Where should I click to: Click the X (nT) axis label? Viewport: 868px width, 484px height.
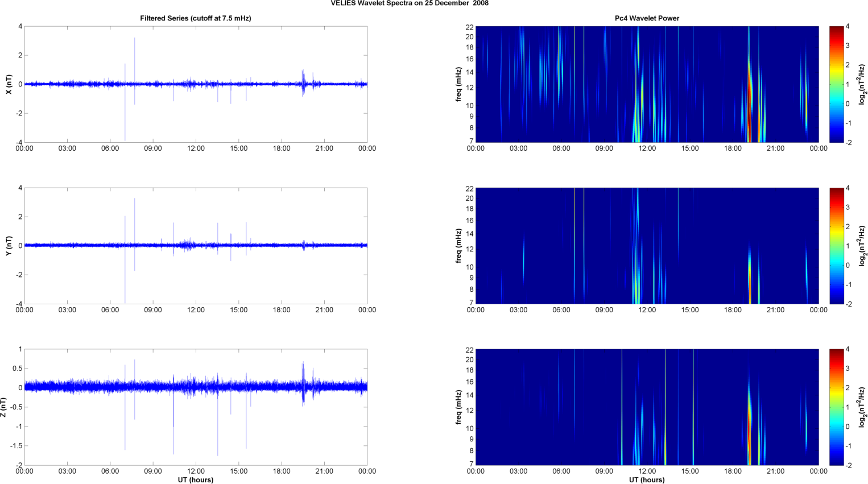point(9,84)
